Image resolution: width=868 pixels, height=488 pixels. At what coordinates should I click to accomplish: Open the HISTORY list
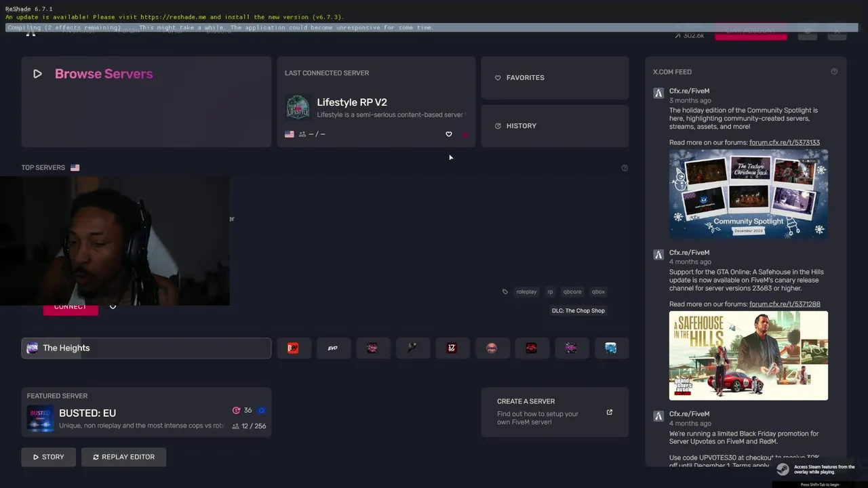(555, 126)
